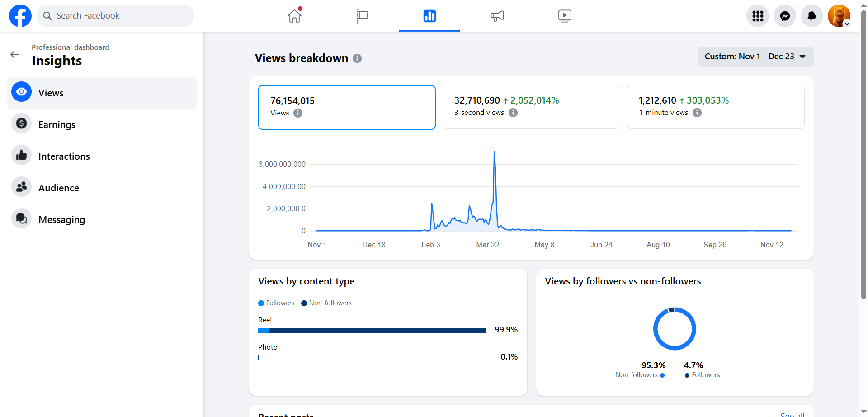The image size is (868, 417).
Task: Open the Pages flag icon
Action: click(x=362, y=16)
